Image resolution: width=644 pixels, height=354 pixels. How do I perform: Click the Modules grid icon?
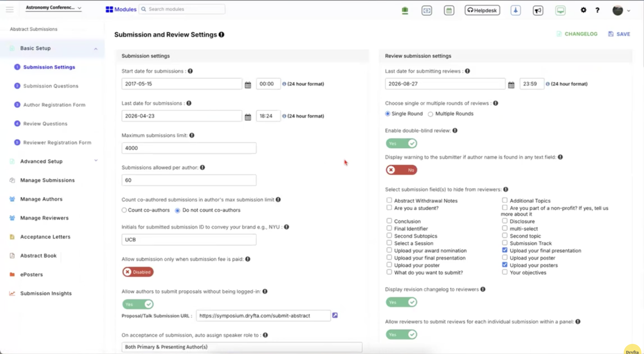pos(109,9)
